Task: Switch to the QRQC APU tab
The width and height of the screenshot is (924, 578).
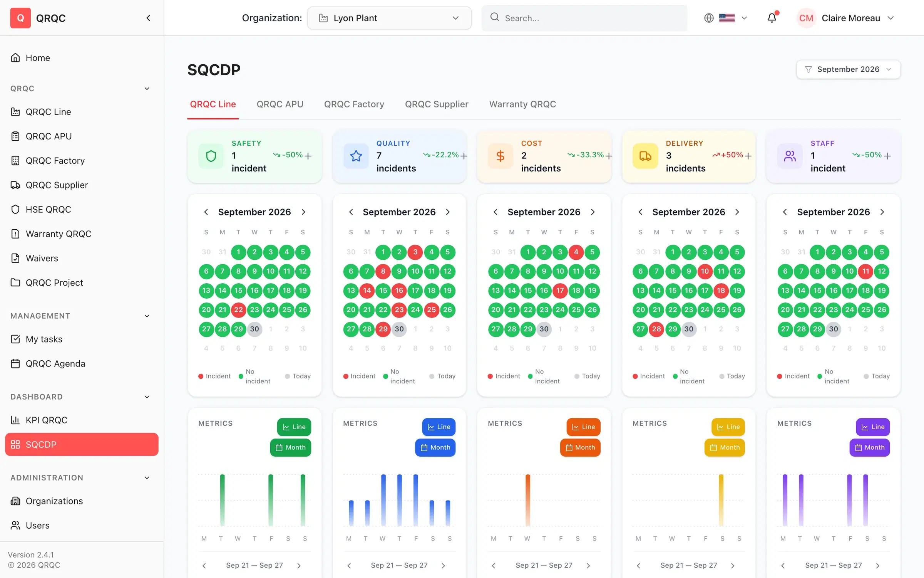Action: click(x=280, y=104)
